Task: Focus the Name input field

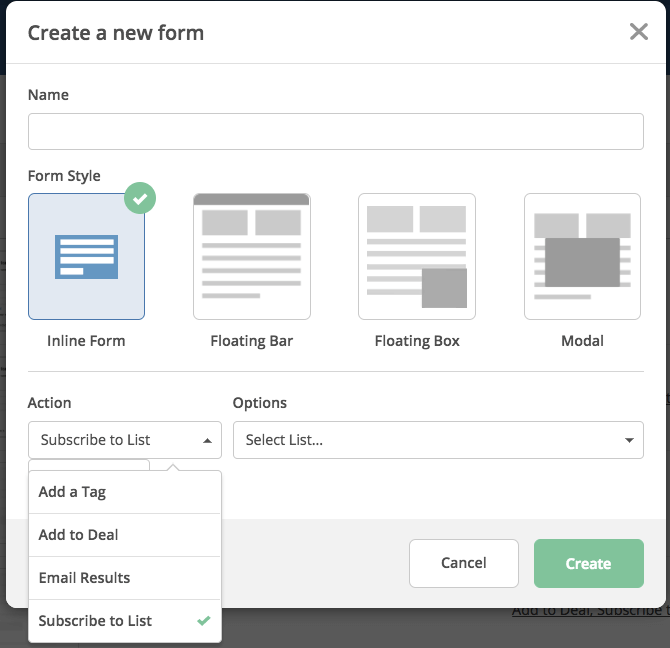Action: point(335,132)
